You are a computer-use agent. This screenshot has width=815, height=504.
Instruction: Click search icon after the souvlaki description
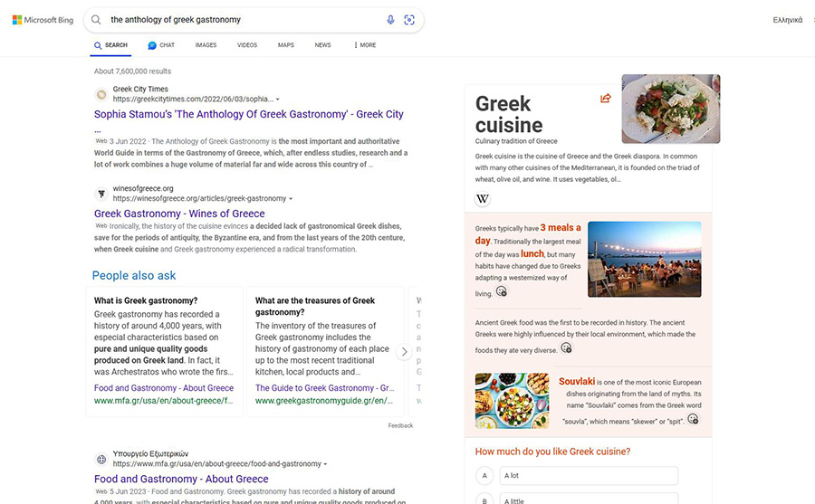[x=694, y=420]
